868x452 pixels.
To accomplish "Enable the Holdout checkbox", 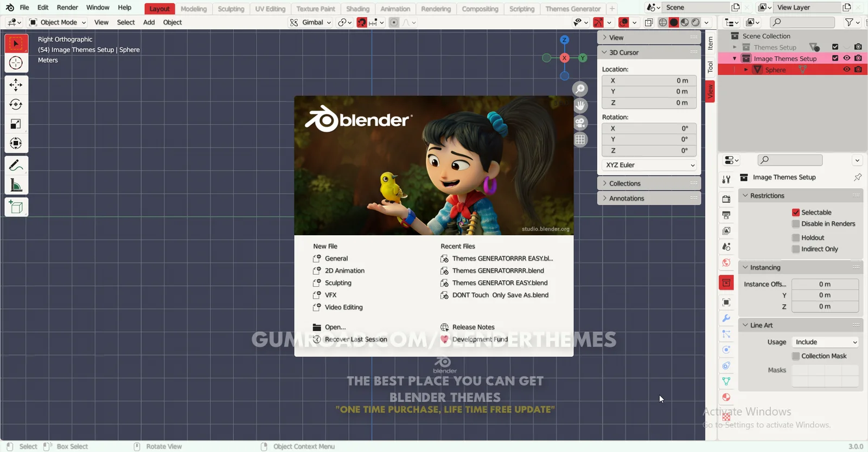I will coord(796,237).
